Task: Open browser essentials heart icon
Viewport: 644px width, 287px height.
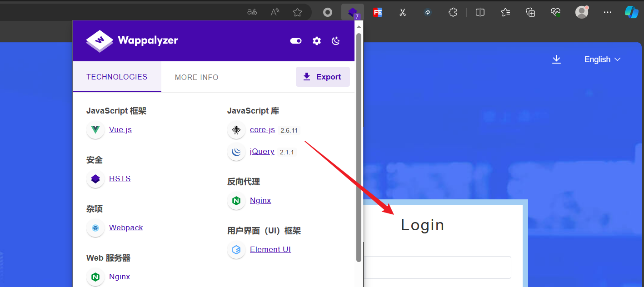Action: pos(555,12)
